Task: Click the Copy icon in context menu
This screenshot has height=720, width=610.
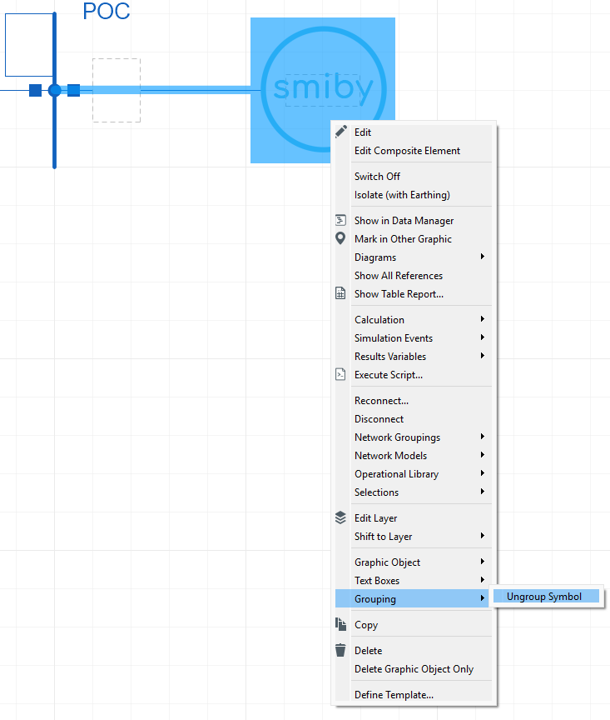Action: (341, 625)
